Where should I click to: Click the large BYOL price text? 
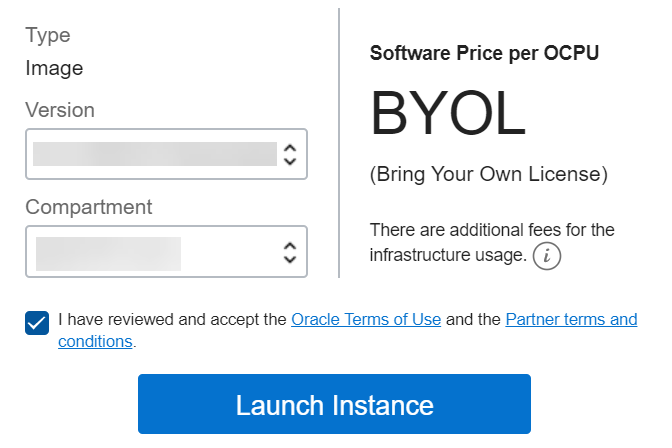click(448, 113)
